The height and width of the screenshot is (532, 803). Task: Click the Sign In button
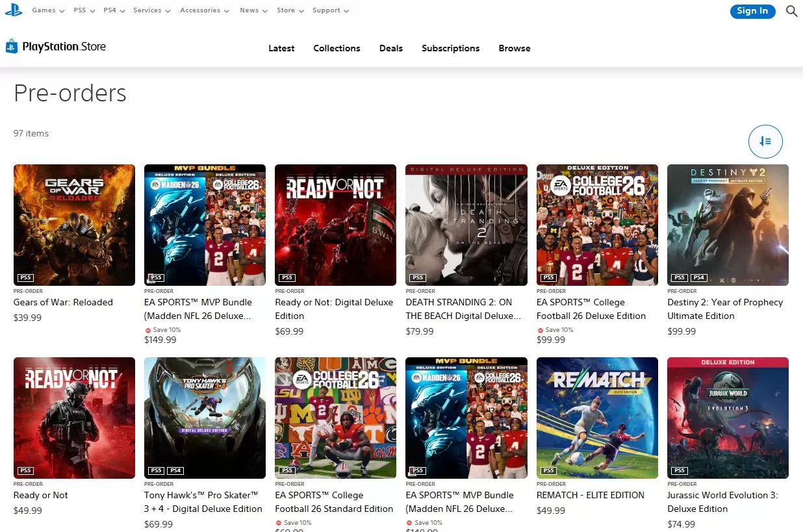click(x=752, y=11)
